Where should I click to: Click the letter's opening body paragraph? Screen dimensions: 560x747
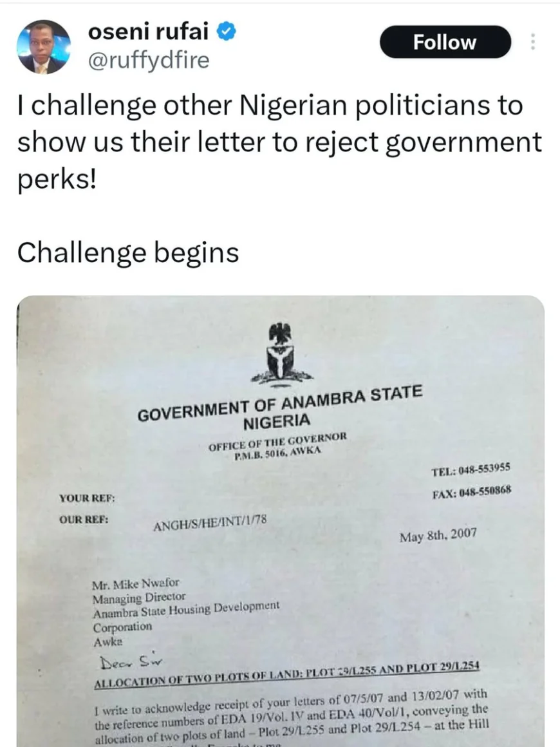click(290, 718)
